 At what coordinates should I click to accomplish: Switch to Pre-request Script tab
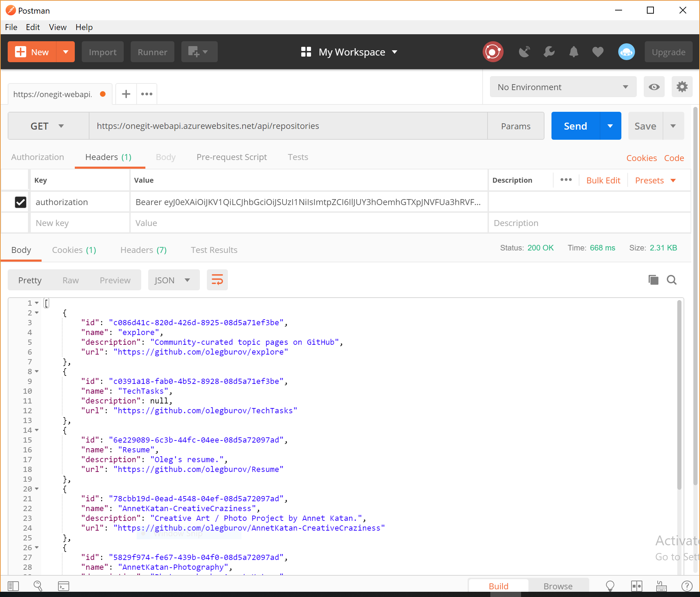(x=231, y=157)
